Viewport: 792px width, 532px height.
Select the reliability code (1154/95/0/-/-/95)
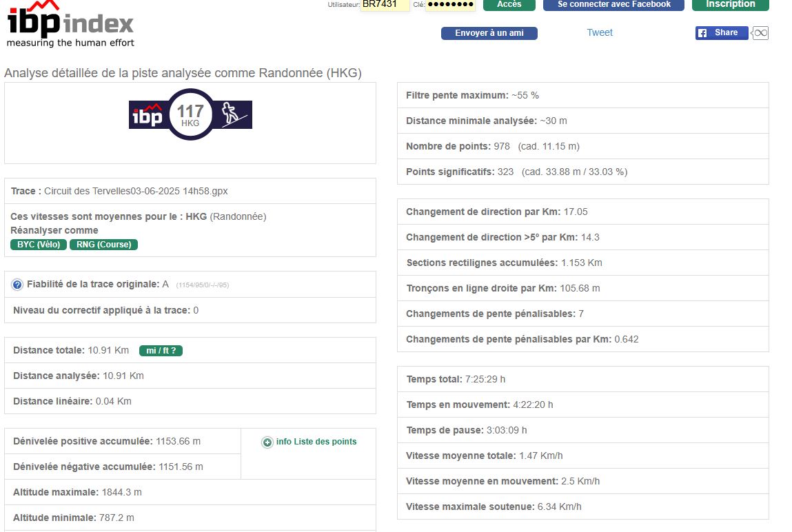[203, 285]
